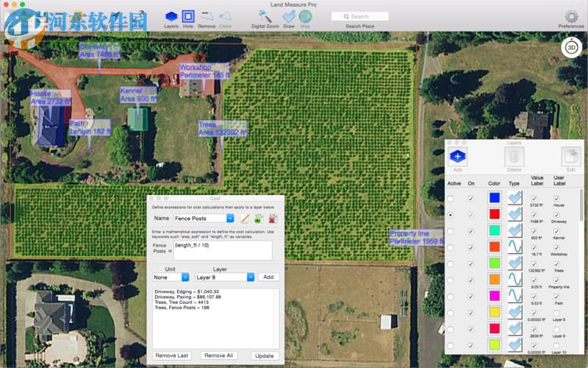
Task: Click the Remove All button
Action: point(218,355)
